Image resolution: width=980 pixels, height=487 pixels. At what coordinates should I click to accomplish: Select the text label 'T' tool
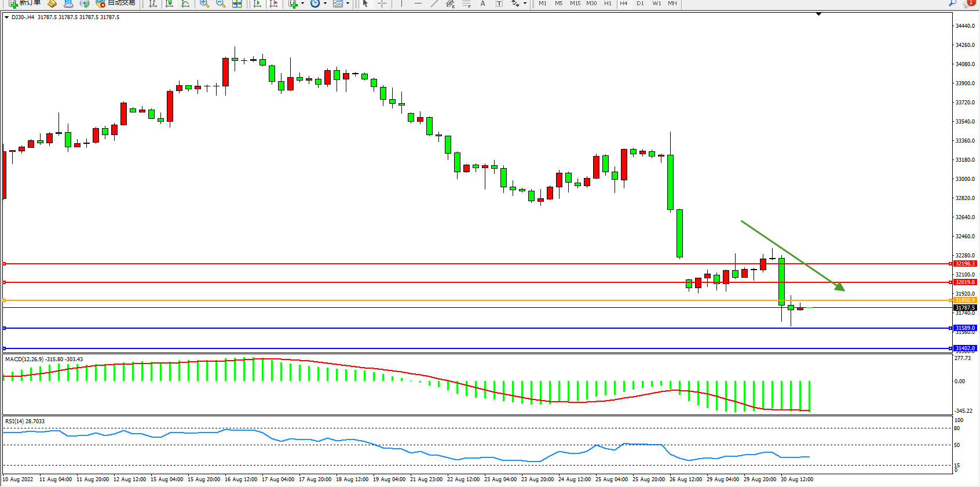click(x=499, y=3)
